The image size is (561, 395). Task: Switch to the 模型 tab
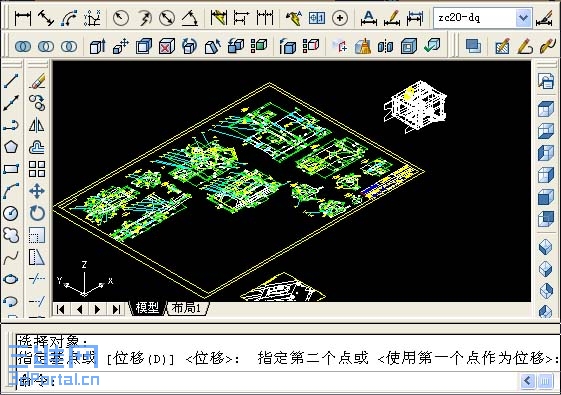(147, 308)
